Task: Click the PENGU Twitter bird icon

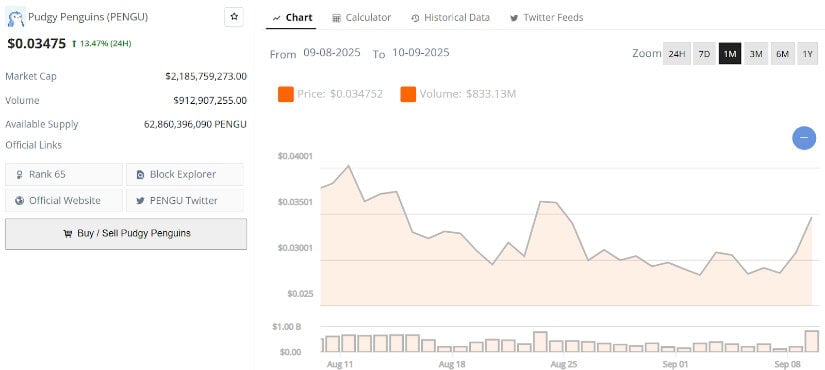Action: pos(140,201)
